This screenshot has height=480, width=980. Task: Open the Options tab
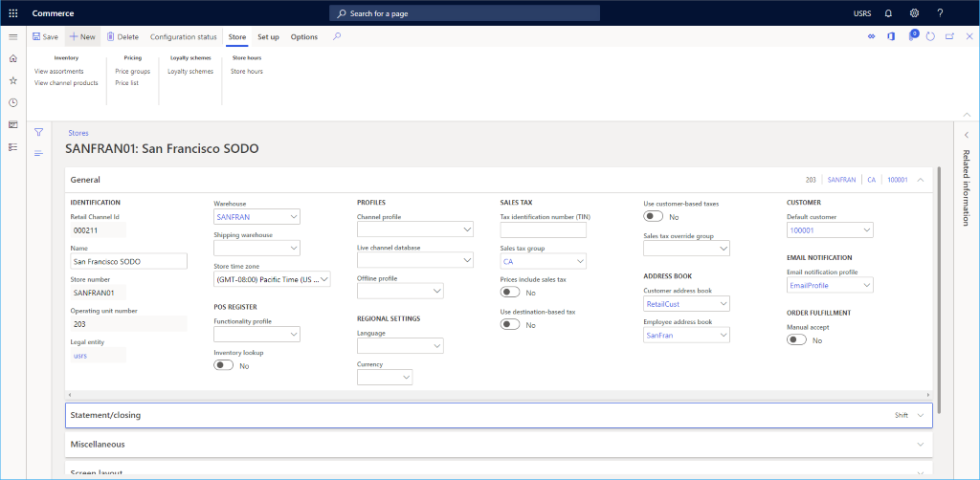click(304, 37)
